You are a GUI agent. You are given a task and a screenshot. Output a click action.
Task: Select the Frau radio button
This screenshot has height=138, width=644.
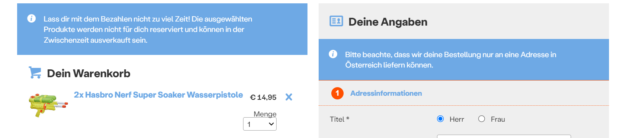click(x=482, y=119)
